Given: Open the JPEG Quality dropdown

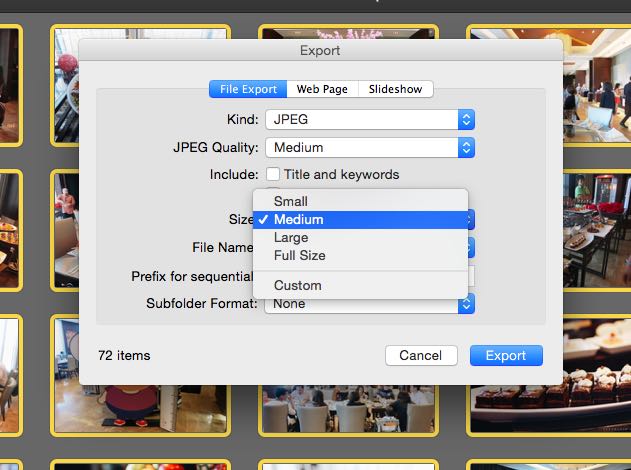Looking at the screenshot, I should (370, 148).
